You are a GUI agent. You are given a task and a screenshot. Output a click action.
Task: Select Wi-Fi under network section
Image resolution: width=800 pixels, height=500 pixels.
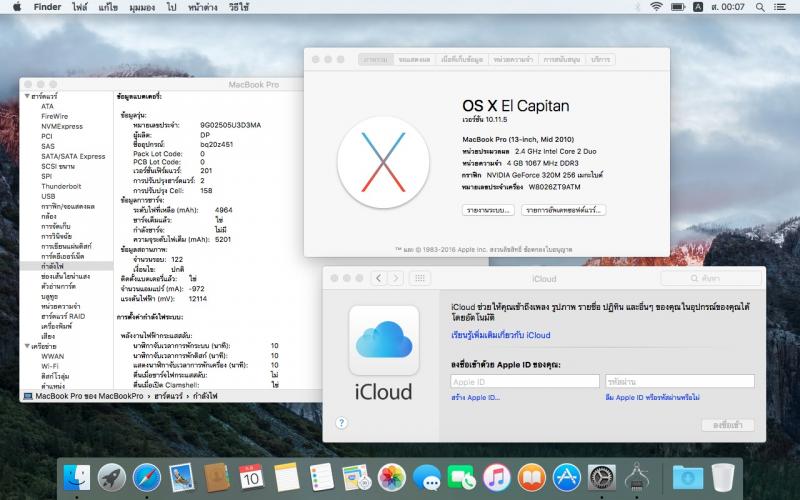[49, 366]
